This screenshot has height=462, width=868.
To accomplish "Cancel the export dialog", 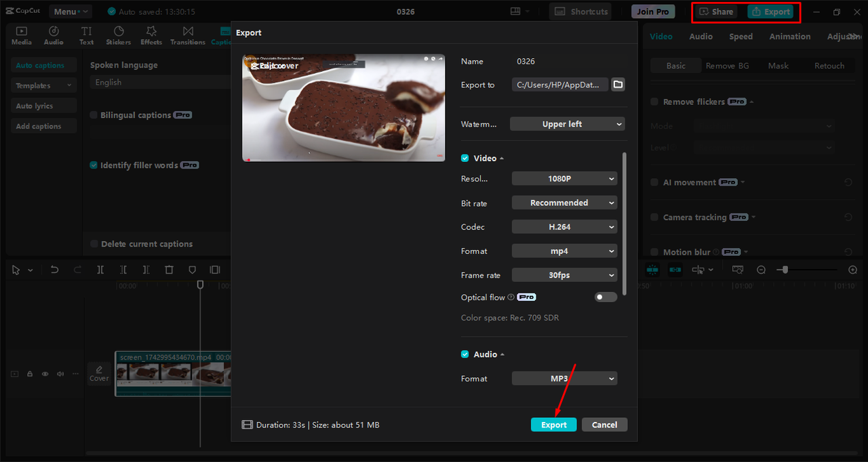I will [x=604, y=424].
